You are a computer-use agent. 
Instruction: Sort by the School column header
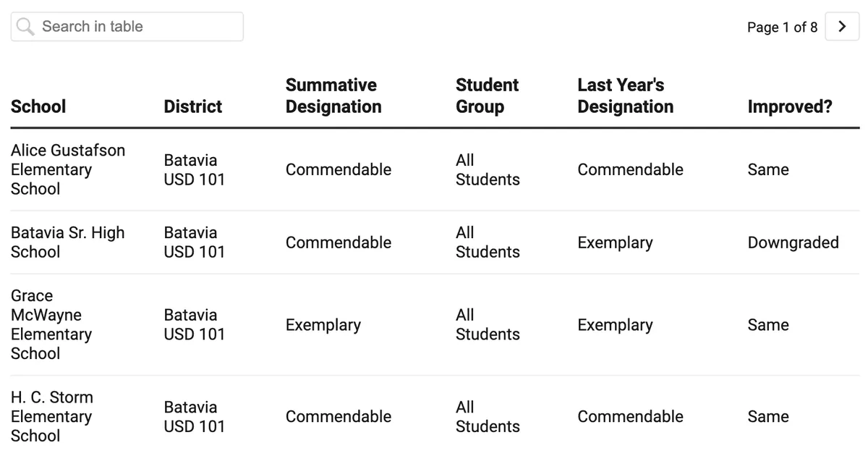coord(38,106)
